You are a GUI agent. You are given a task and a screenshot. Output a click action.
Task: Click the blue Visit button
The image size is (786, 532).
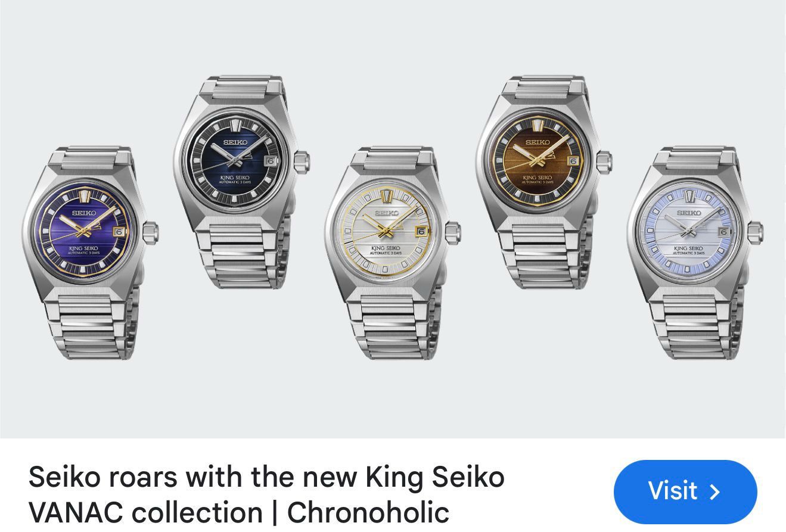pos(685,491)
